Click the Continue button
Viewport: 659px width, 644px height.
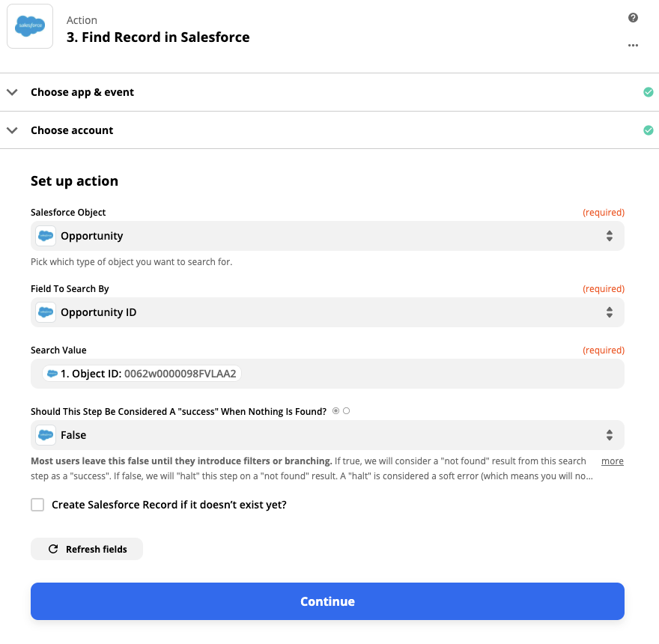327,601
